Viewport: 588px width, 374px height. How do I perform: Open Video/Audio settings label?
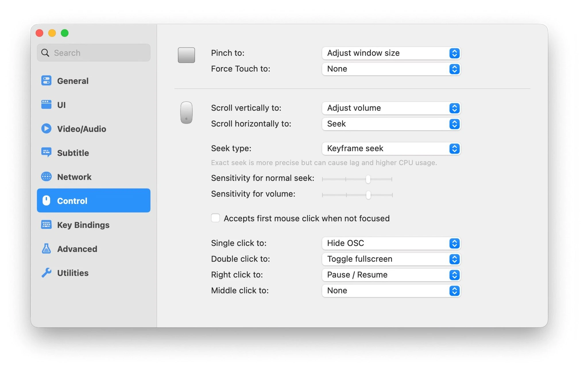pyautogui.click(x=82, y=129)
